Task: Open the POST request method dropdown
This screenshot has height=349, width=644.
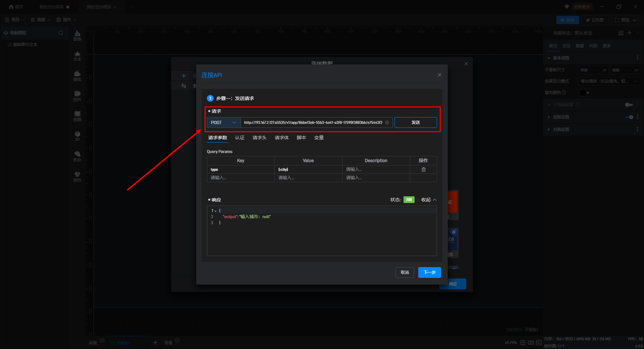Action: coord(223,122)
